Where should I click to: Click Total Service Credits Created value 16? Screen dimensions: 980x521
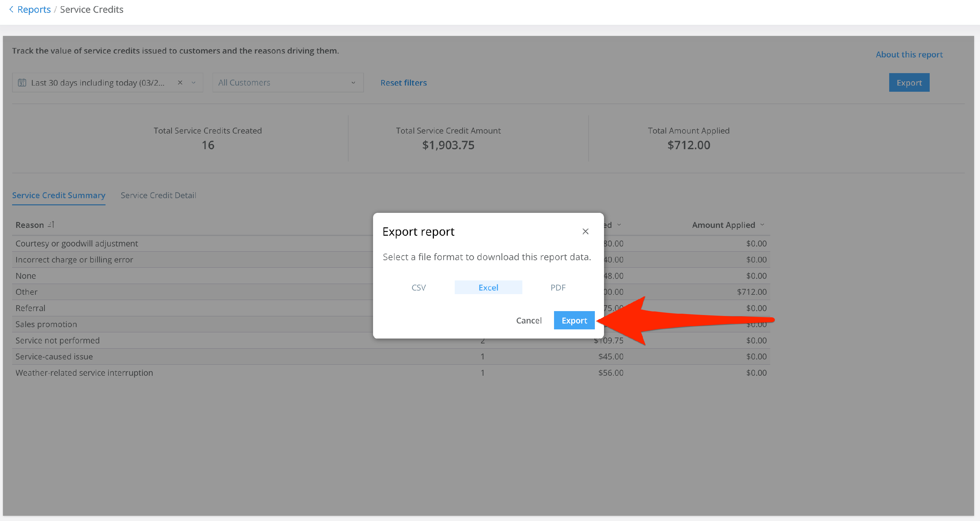208,145
